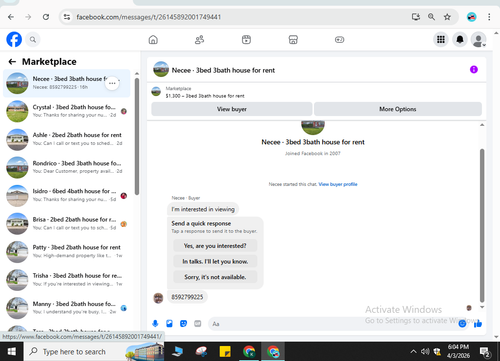This screenshot has height=361, width=500.
Task: Click the sender avatar beside the phone number
Action: pyautogui.click(x=158, y=298)
